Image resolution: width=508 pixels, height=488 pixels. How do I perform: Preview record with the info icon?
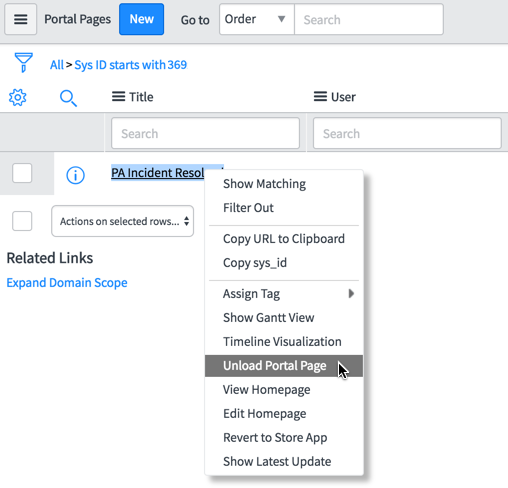point(75,175)
